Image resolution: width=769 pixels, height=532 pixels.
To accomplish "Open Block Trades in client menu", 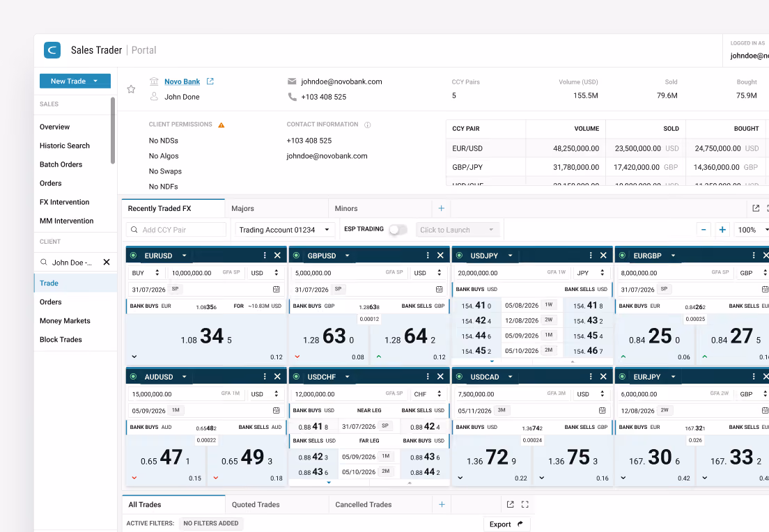I will [x=61, y=339].
